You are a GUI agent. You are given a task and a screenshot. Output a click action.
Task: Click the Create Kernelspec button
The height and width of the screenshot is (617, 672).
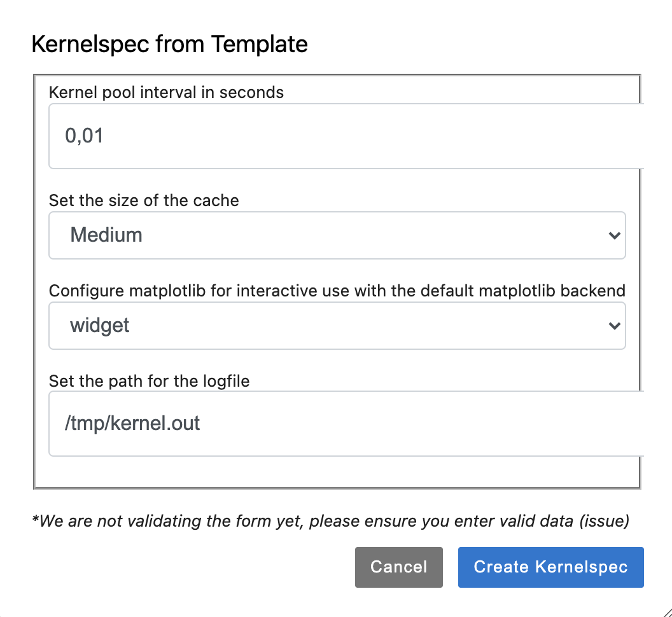(x=550, y=567)
